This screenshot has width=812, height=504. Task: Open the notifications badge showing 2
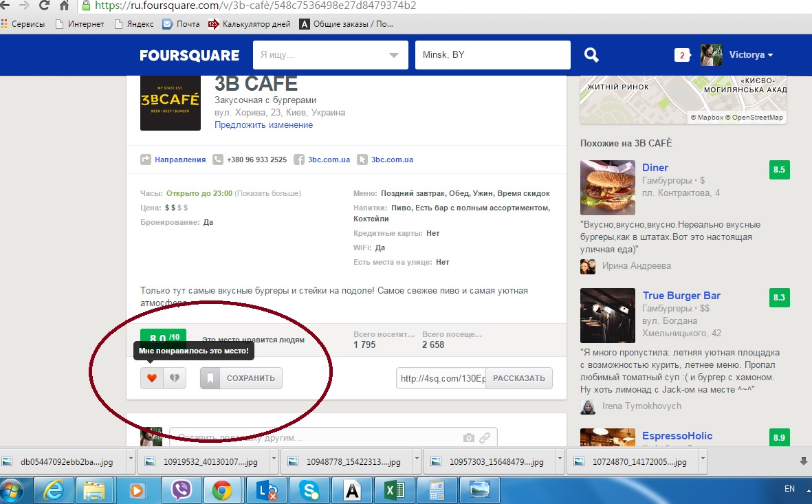click(682, 55)
